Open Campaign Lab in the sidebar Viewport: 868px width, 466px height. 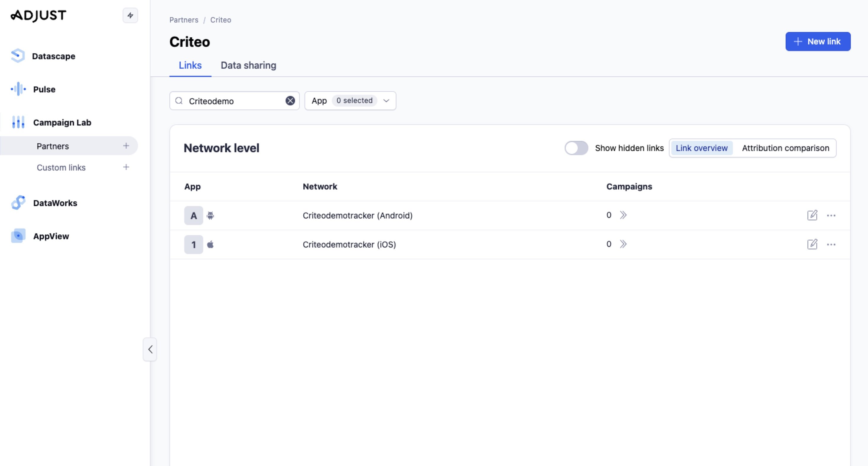tap(62, 123)
